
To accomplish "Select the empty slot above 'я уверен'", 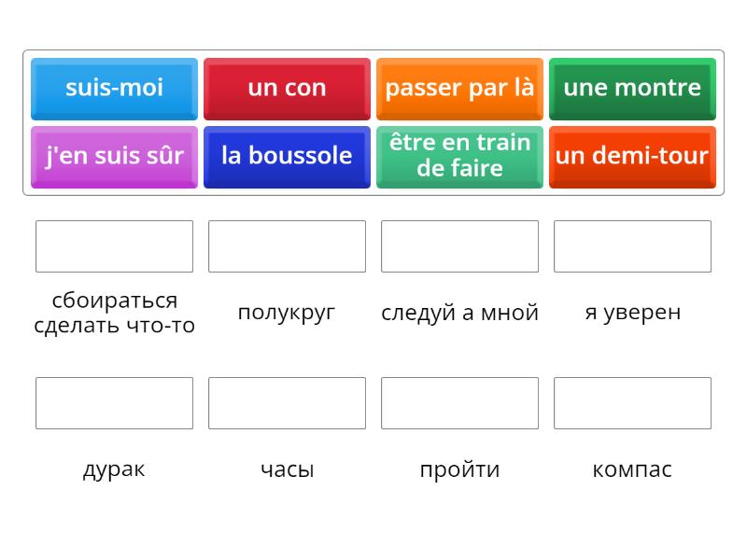I will pyautogui.click(x=632, y=246).
